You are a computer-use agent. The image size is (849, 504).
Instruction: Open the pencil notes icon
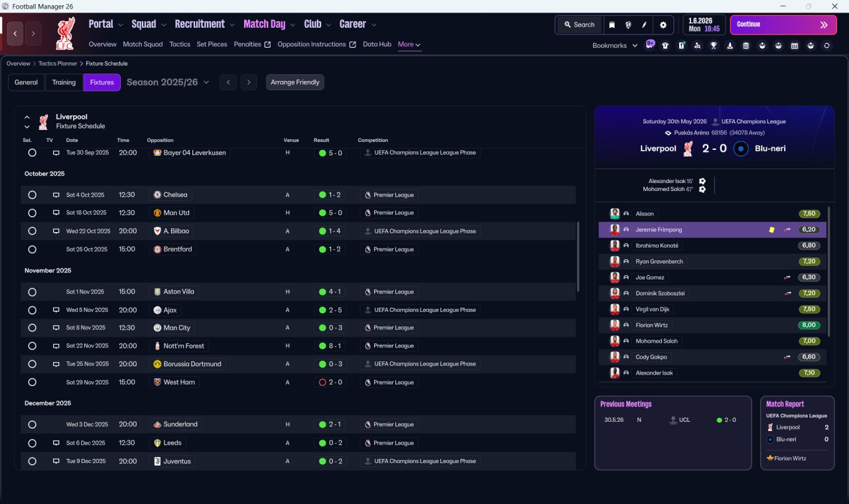[x=644, y=25]
